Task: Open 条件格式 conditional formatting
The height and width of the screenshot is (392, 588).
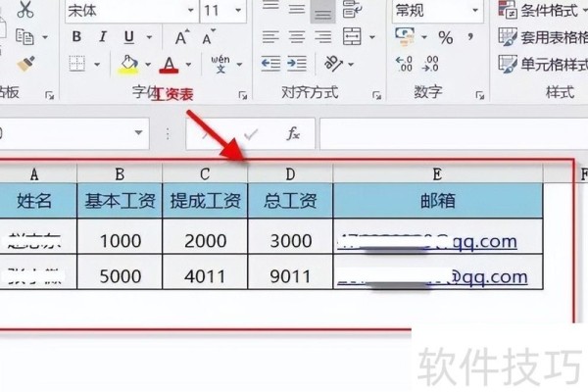Action: point(543,10)
